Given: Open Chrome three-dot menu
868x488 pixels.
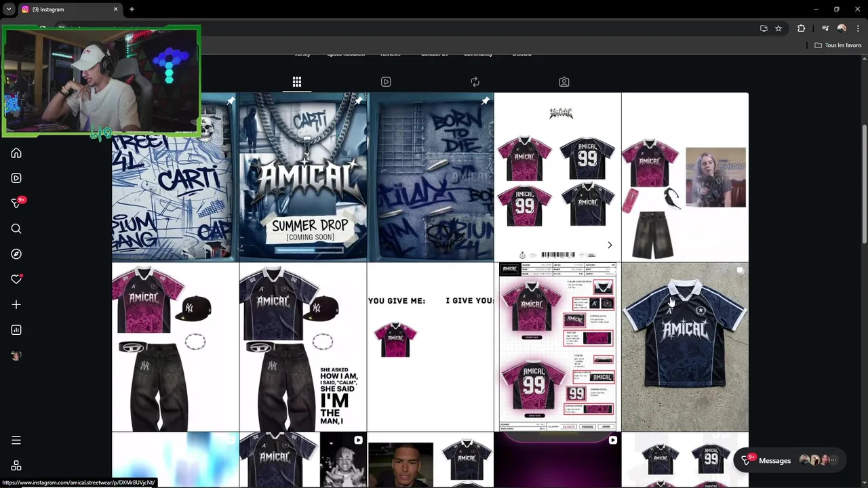Looking at the screenshot, I should [858, 28].
